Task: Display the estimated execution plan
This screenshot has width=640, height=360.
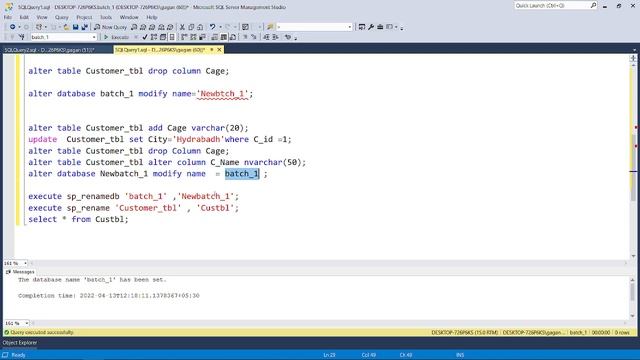Action: 153,37
